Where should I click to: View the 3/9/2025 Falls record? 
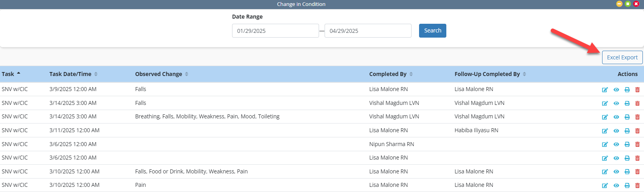click(x=616, y=89)
